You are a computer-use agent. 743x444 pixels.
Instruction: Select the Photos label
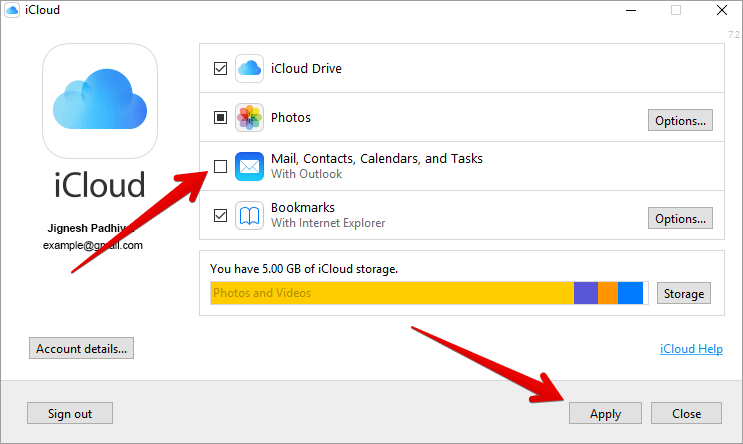[290, 118]
